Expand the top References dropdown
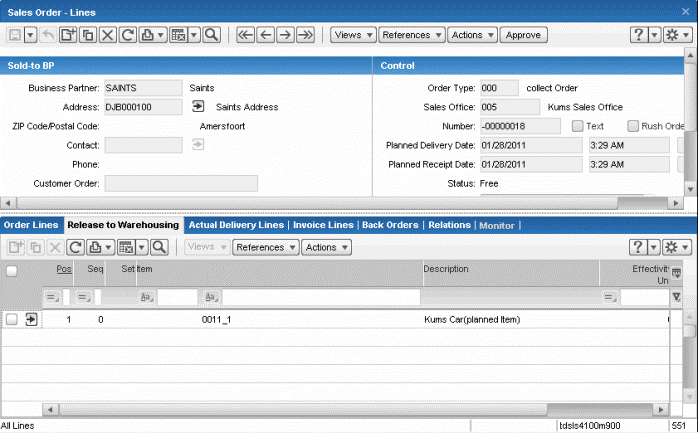Viewport: 698px width, 433px height. tap(412, 34)
